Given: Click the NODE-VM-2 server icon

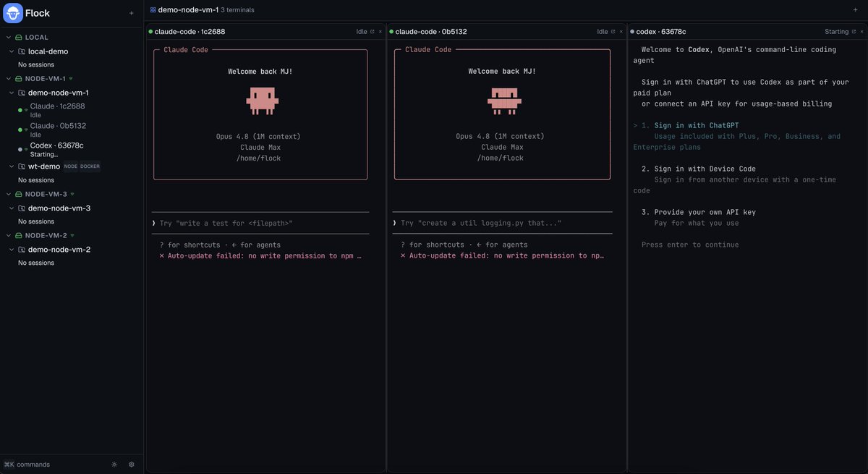Looking at the screenshot, I should click(19, 235).
